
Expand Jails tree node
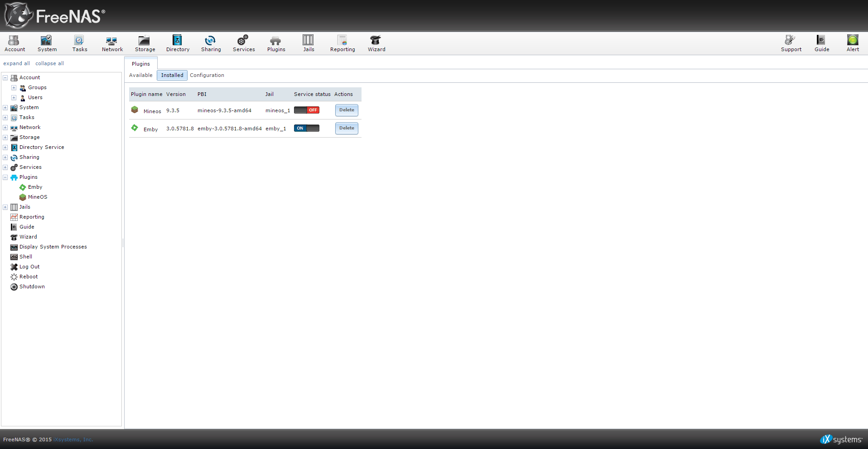5,207
